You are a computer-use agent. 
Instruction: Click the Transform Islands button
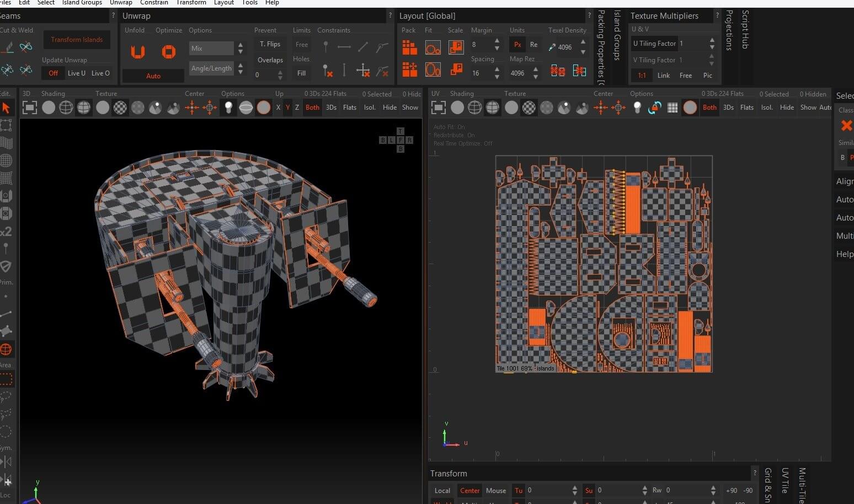coord(77,40)
